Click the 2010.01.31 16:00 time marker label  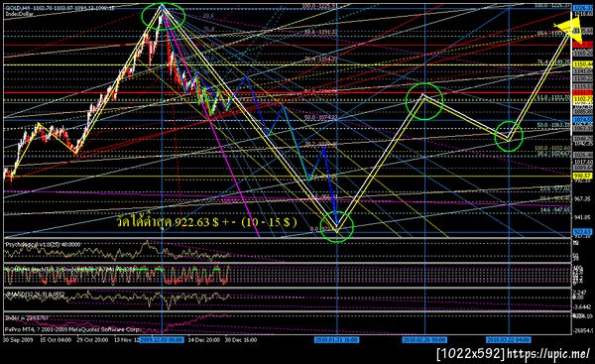pos(336,340)
